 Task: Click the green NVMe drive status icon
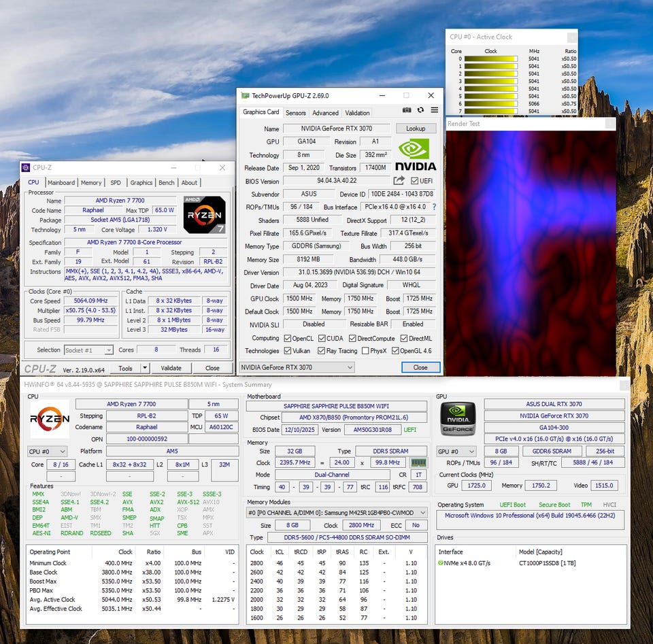[441, 563]
